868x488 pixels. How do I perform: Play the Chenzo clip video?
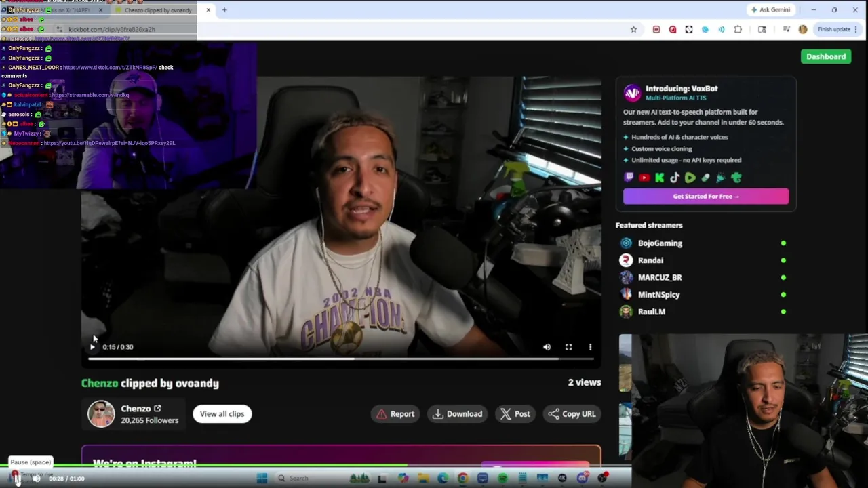click(92, 347)
